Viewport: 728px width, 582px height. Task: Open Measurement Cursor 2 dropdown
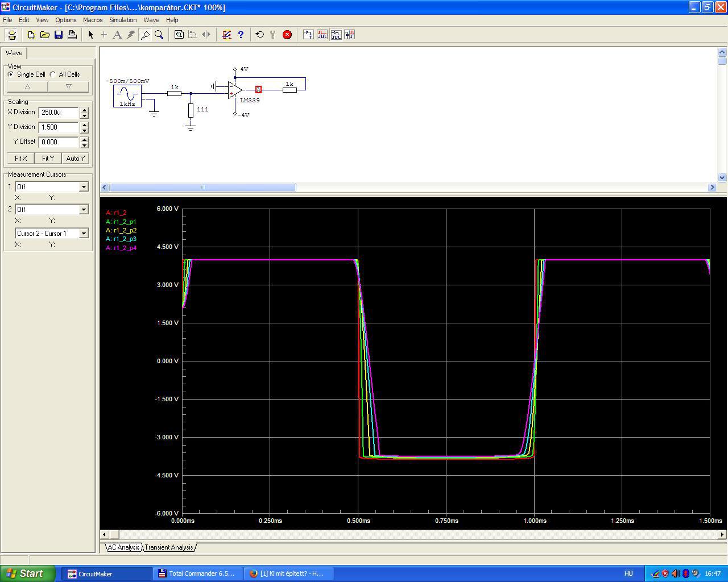(84, 210)
